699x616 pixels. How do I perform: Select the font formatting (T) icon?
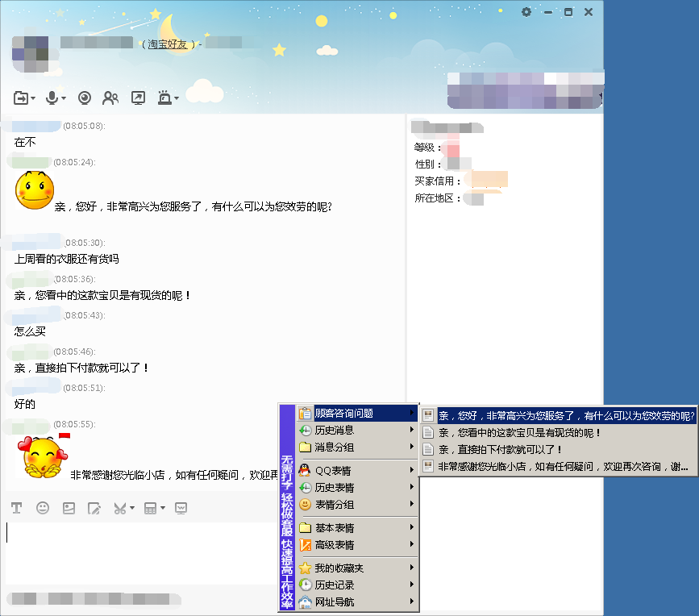pyautogui.click(x=16, y=508)
